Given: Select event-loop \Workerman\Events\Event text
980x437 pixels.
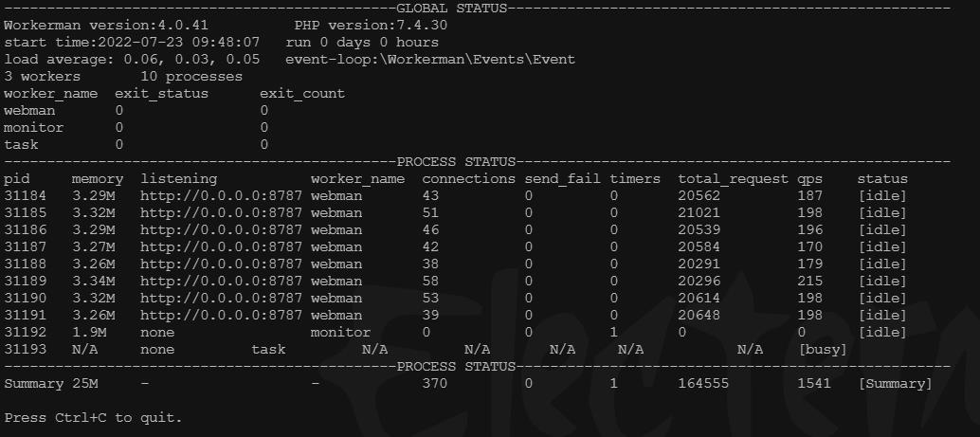Looking at the screenshot, I should [430, 60].
